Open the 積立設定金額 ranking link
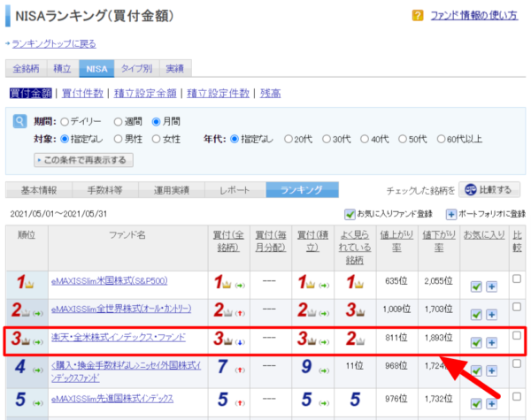 click(x=145, y=93)
